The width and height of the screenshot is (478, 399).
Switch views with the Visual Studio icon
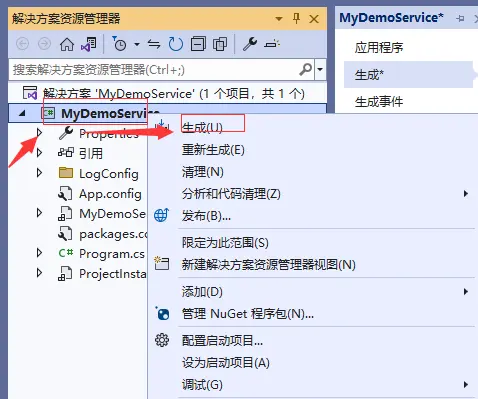89,44
